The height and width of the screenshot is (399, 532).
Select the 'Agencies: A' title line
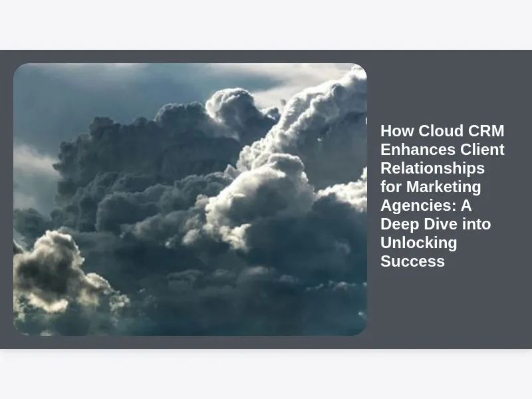tap(426, 205)
